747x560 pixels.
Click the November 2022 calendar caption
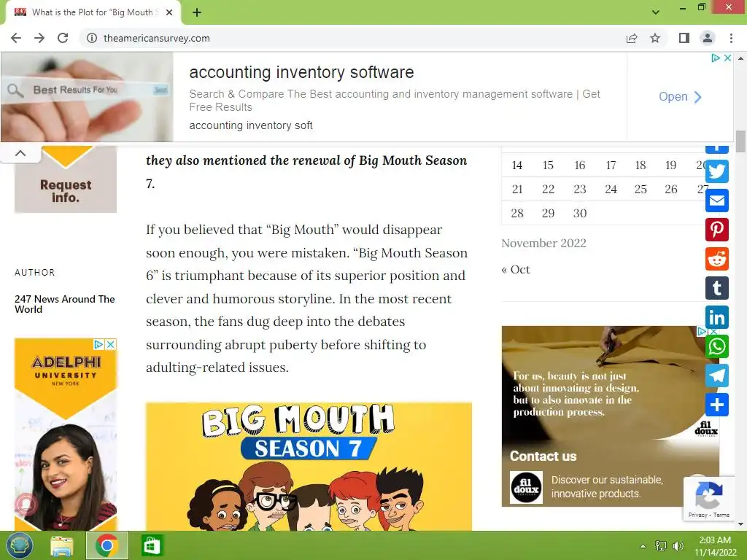[543, 244]
